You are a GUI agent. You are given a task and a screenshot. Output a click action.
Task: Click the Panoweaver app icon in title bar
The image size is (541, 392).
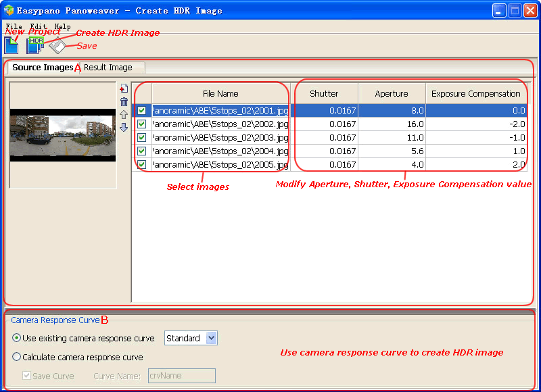[x=9, y=10]
